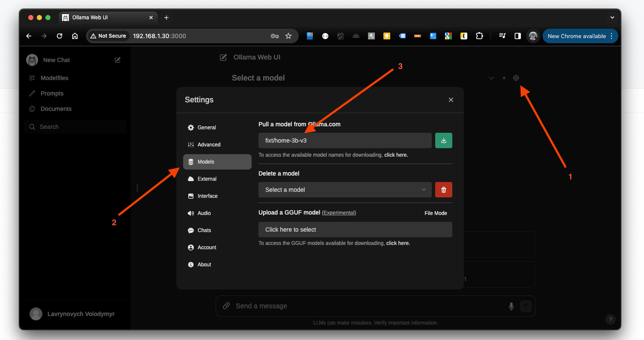Click the plus icon to add a model
The width and height of the screenshot is (644, 340).
click(504, 78)
